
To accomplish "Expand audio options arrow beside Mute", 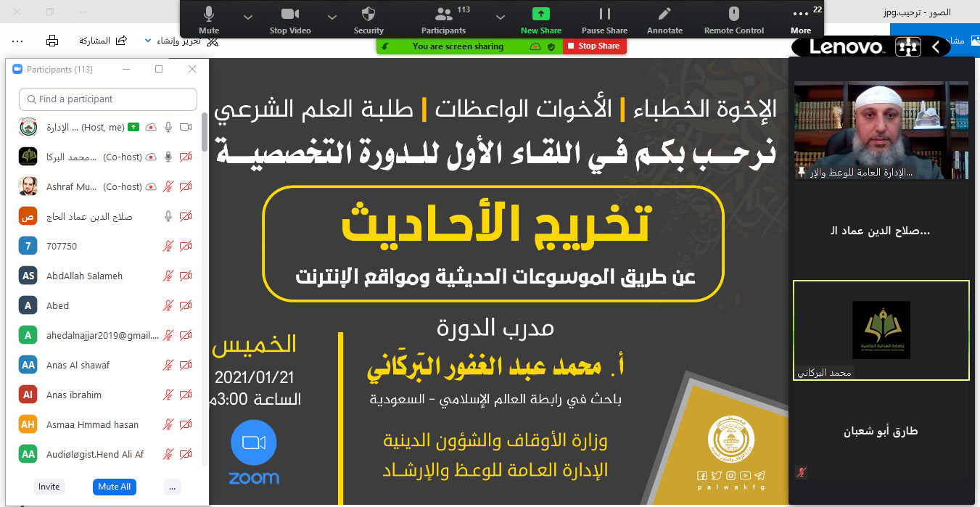I will tap(248, 17).
